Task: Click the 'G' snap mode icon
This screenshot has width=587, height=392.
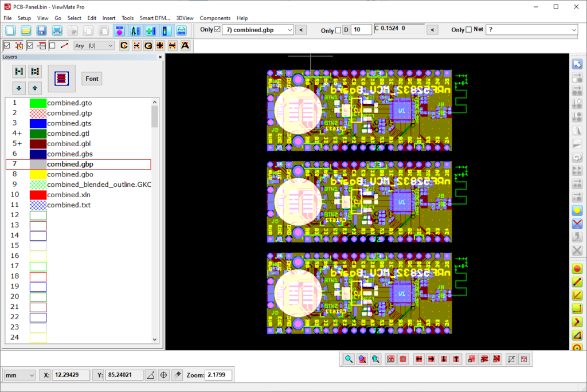Action: pyautogui.click(x=148, y=46)
